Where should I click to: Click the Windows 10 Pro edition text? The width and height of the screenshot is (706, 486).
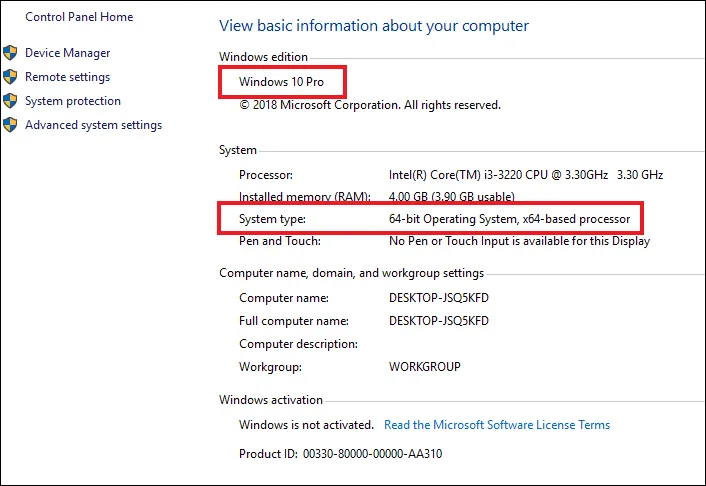(281, 81)
